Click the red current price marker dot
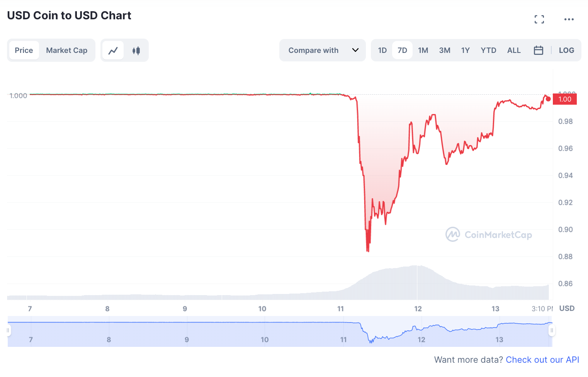Viewport: 588px width, 377px height. (x=548, y=99)
